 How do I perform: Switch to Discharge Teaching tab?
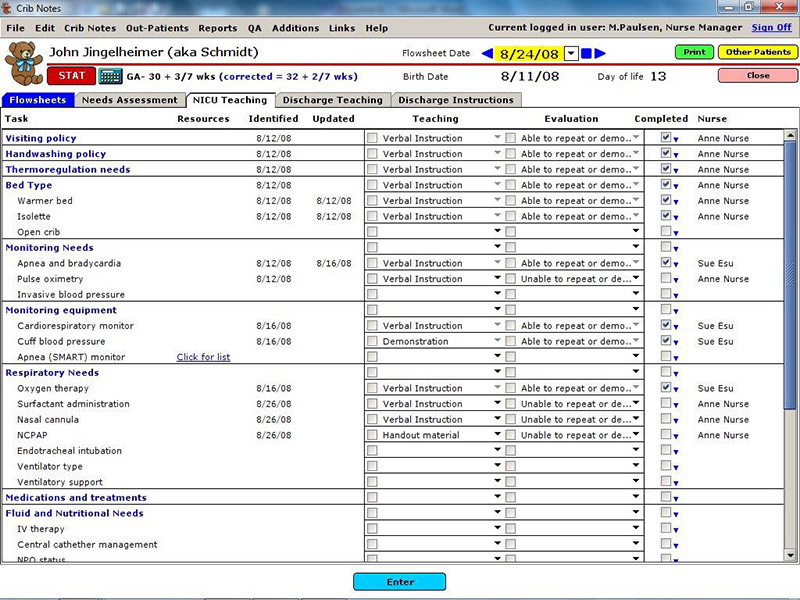coord(332,100)
